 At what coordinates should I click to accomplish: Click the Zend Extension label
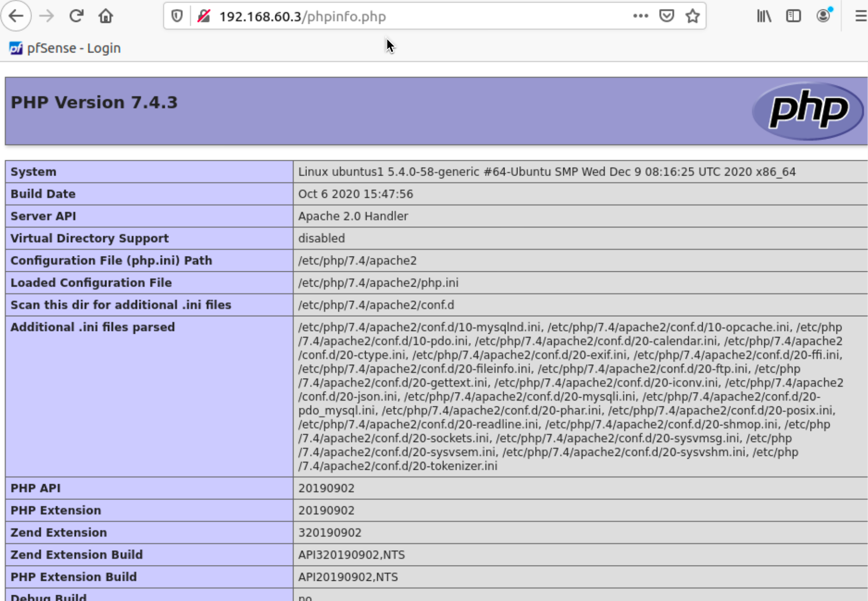58,533
